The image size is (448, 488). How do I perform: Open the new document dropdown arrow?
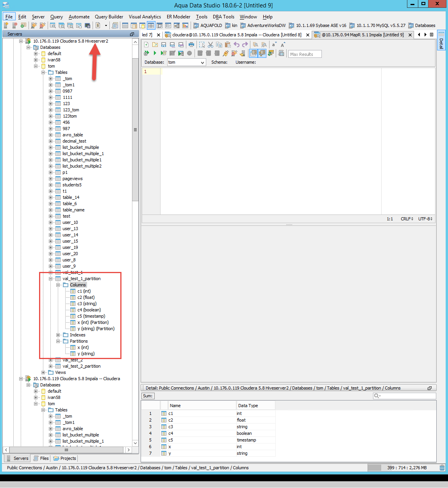pos(106,25)
